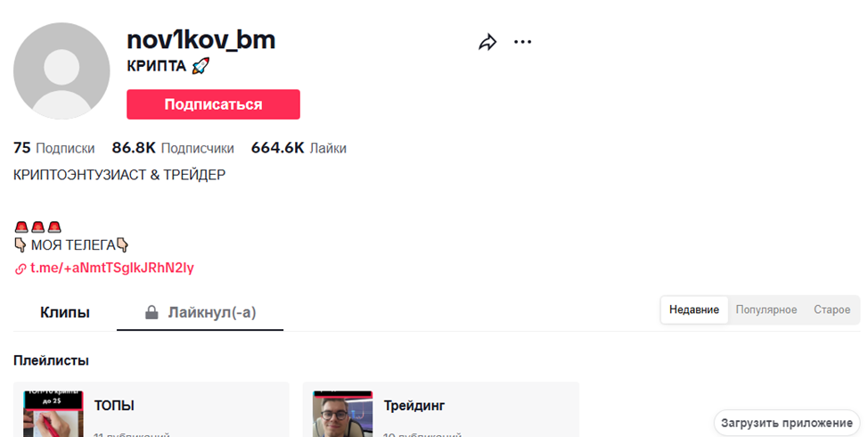Select the Недавние sort option
The height and width of the screenshot is (437, 868).
[694, 309]
